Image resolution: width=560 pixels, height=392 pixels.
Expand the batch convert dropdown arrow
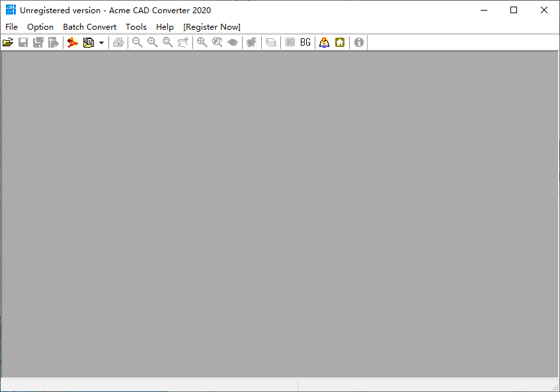(x=101, y=42)
